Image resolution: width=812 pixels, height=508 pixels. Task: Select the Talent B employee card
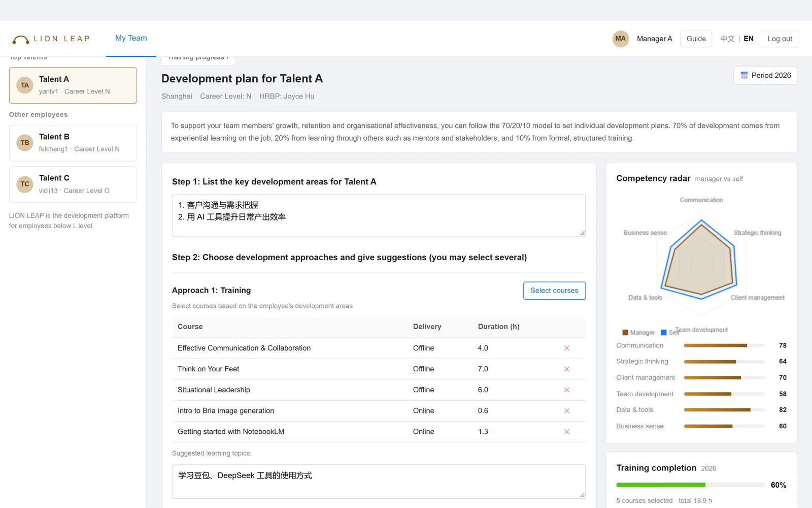(x=73, y=143)
